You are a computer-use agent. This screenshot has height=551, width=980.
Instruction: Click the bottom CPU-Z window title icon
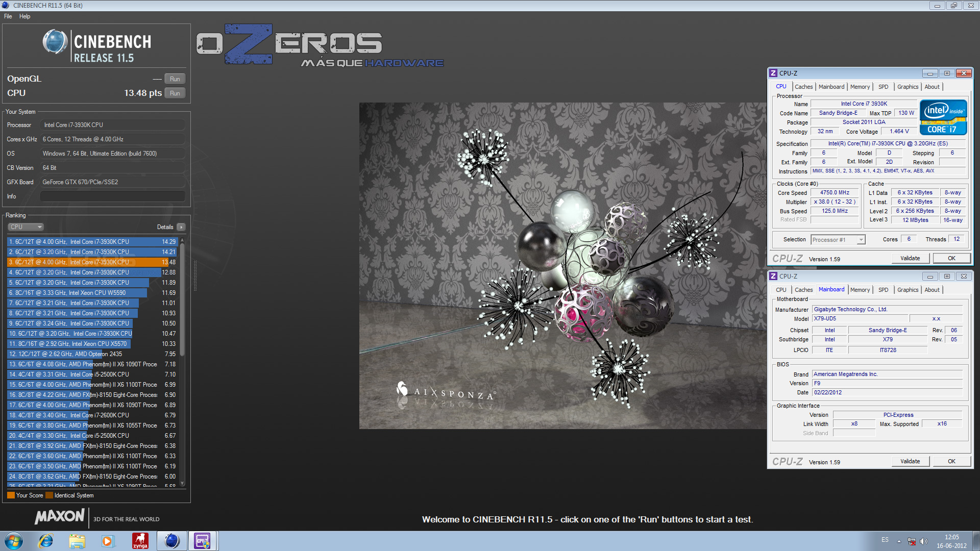(773, 277)
